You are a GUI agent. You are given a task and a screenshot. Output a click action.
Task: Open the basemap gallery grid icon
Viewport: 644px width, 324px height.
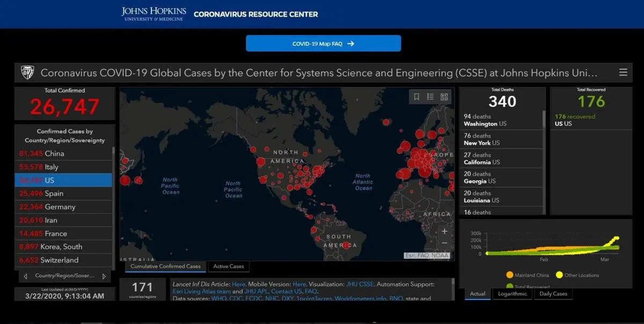pos(444,97)
